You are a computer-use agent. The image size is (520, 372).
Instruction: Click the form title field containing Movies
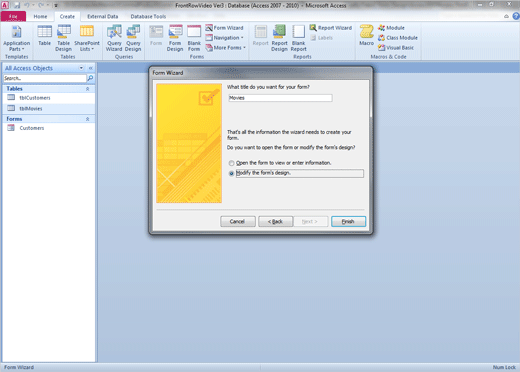pyautogui.click(x=280, y=98)
